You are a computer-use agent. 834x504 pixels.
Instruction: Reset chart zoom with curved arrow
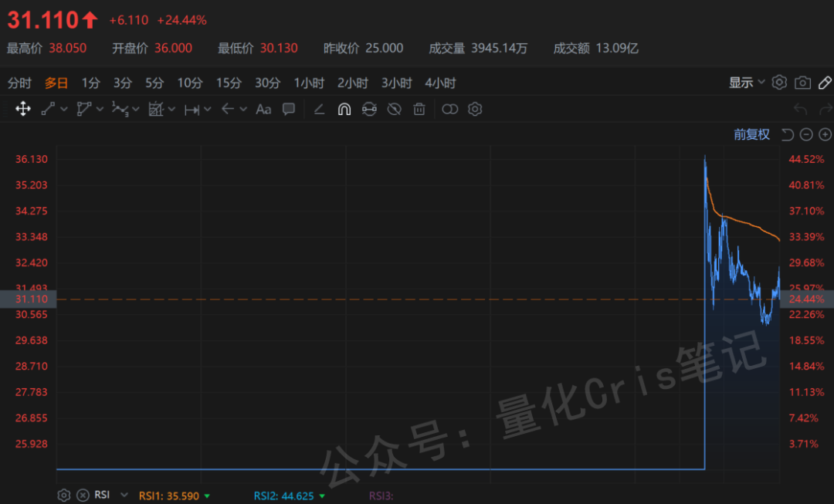(788, 134)
